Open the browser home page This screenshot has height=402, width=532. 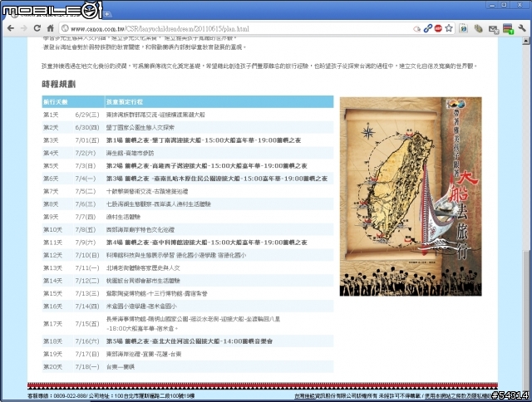pyautogui.click(x=50, y=28)
